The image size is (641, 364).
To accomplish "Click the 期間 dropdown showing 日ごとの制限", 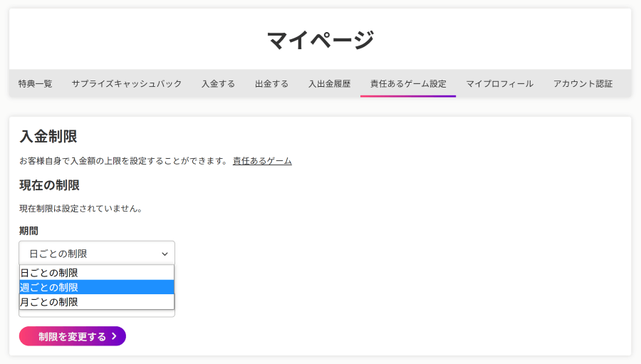I will click(x=97, y=254).
